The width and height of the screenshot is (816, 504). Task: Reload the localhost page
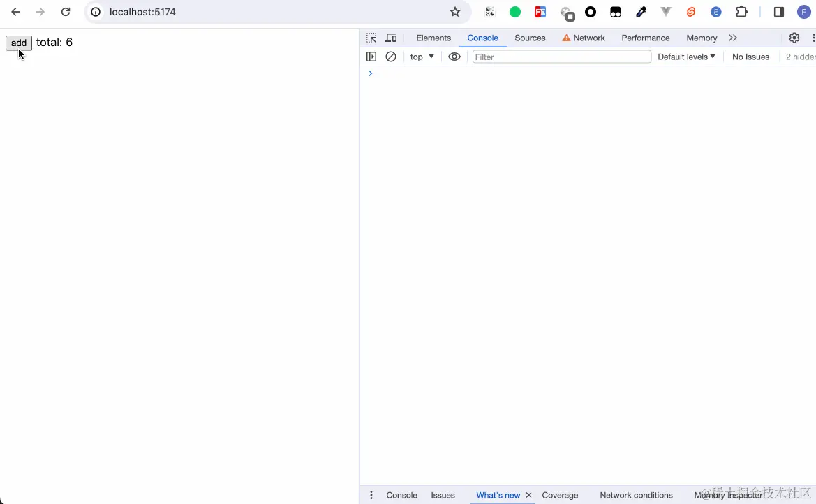66,12
